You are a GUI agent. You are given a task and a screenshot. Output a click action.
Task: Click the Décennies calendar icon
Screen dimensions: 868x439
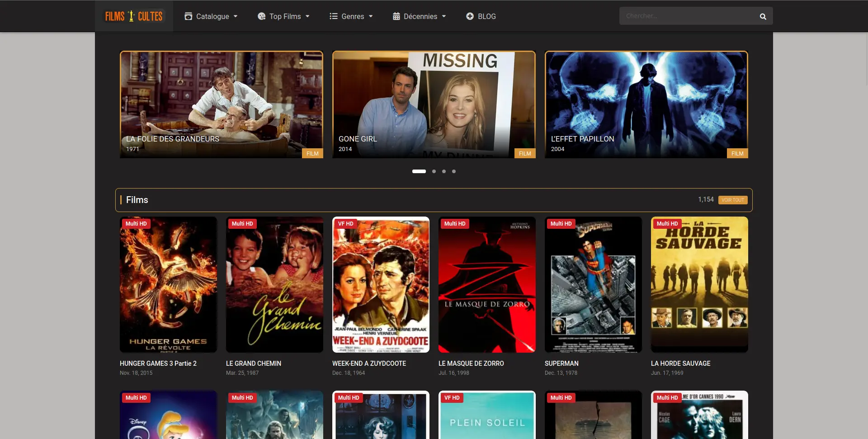click(x=396, y=16)
